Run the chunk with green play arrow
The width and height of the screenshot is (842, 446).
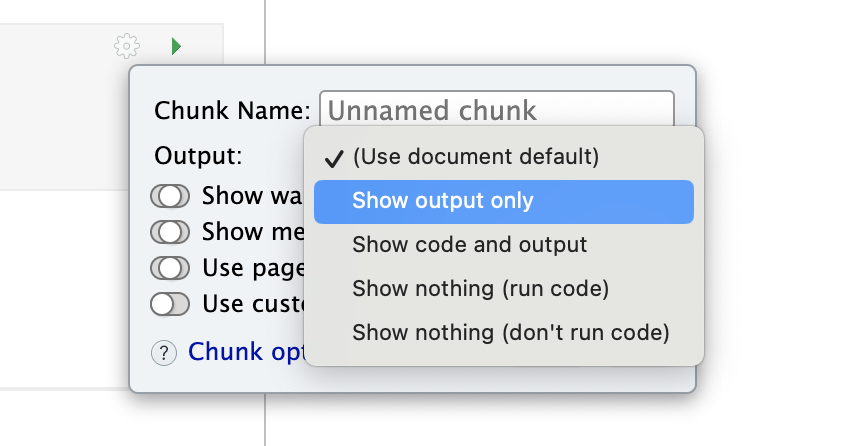click(x=176, y=46)
